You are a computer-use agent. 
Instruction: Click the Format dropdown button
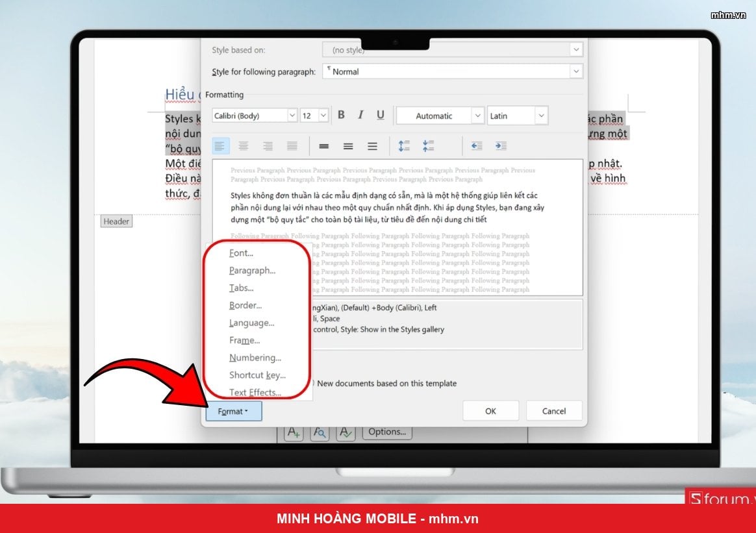pyautogui.click(x=234, y=411)
